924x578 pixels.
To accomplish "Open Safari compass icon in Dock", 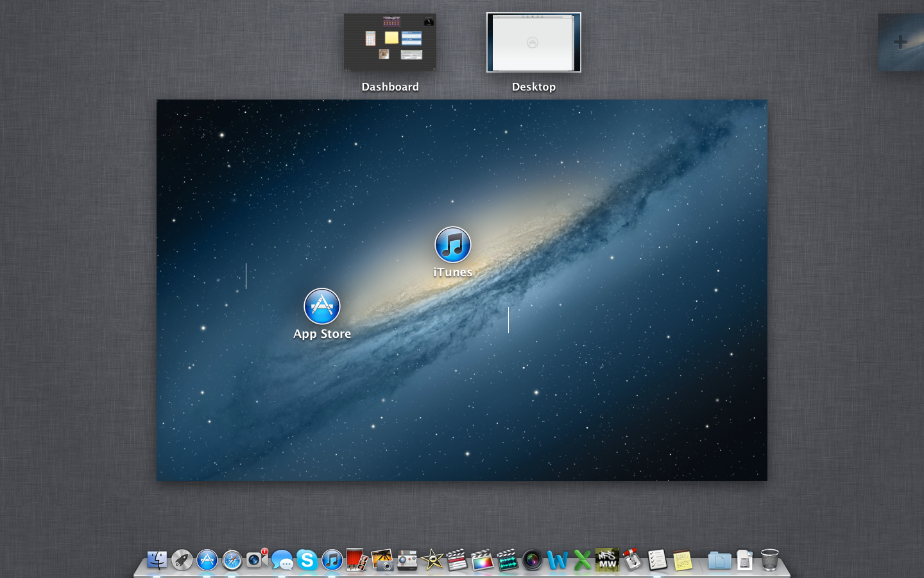I will [232, 560].
